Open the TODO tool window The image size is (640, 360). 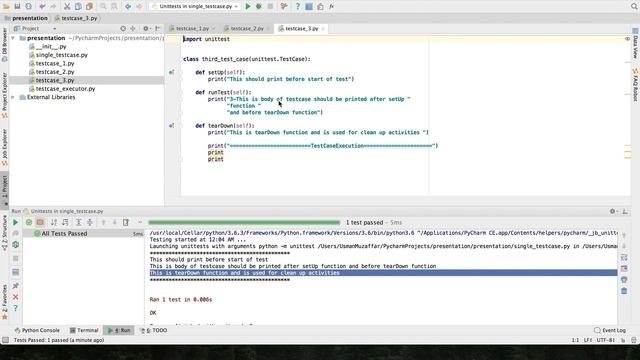(154, 330)
